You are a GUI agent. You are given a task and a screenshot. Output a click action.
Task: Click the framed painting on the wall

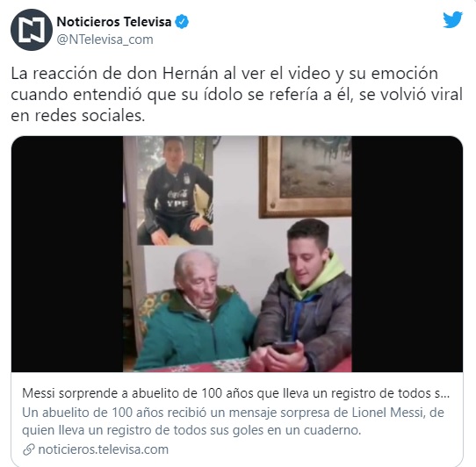click(306, 176)
